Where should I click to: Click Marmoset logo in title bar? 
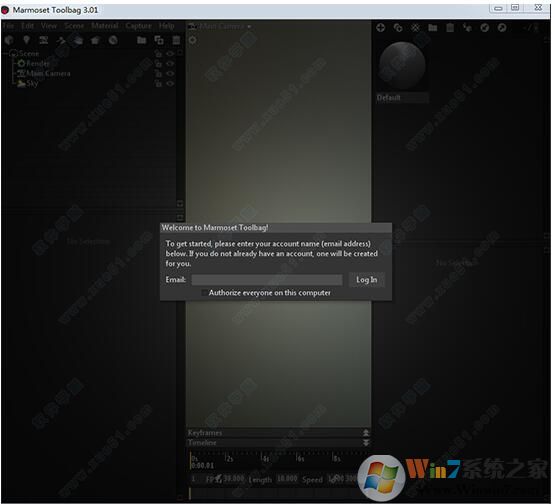click(x=5, y=10)
